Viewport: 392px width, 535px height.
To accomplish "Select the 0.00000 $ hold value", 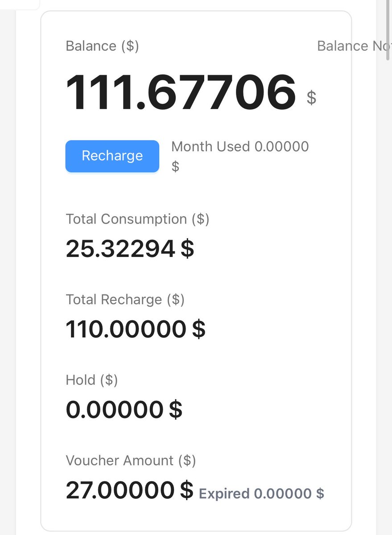I will (x=124, y=410).
